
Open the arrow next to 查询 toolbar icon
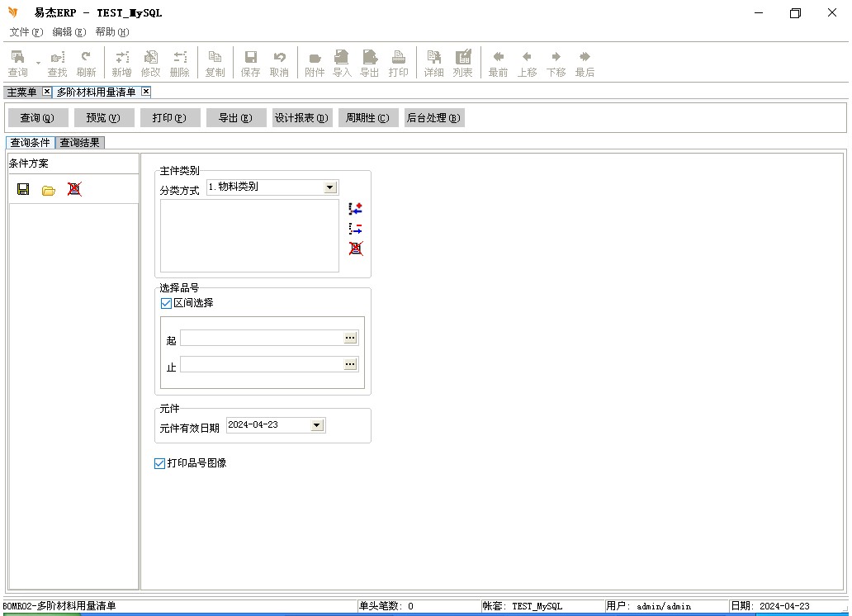click(38, 63)
